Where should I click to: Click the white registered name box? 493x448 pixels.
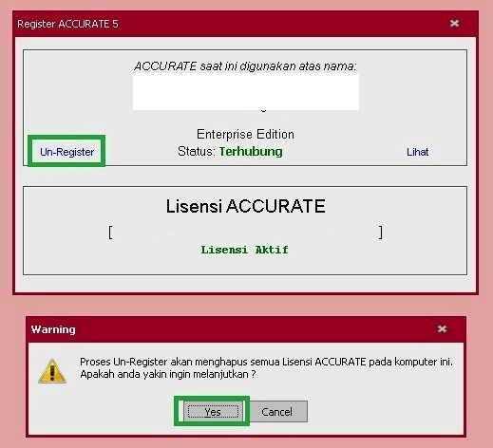click(246, 92)
